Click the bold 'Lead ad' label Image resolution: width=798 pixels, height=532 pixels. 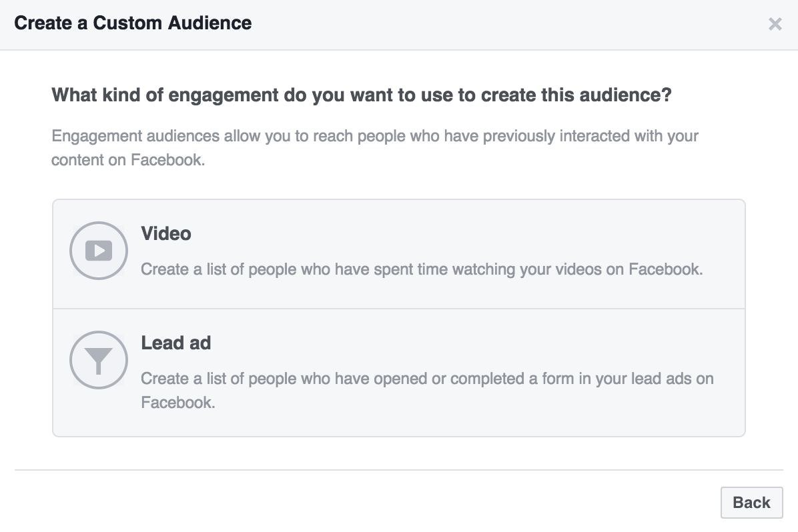[175, 343]
